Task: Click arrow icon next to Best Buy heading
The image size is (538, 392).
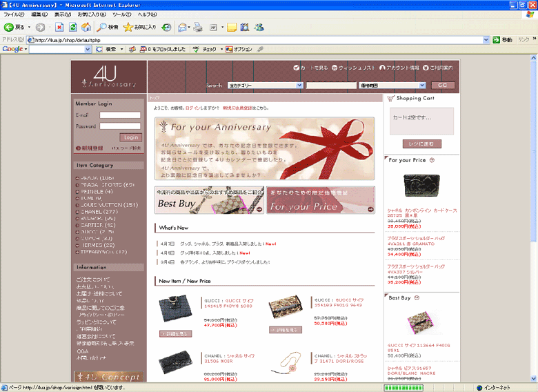Action: coord(417,297)
